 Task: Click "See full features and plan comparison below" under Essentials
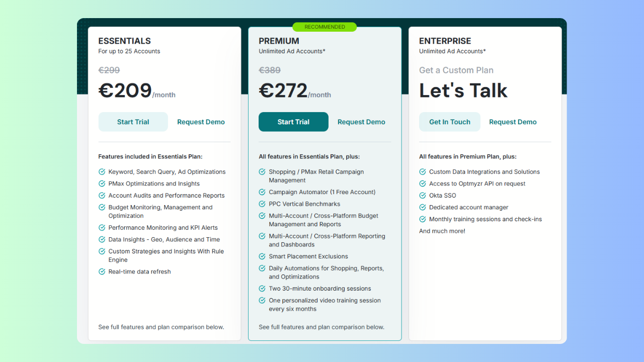(161, 327)
